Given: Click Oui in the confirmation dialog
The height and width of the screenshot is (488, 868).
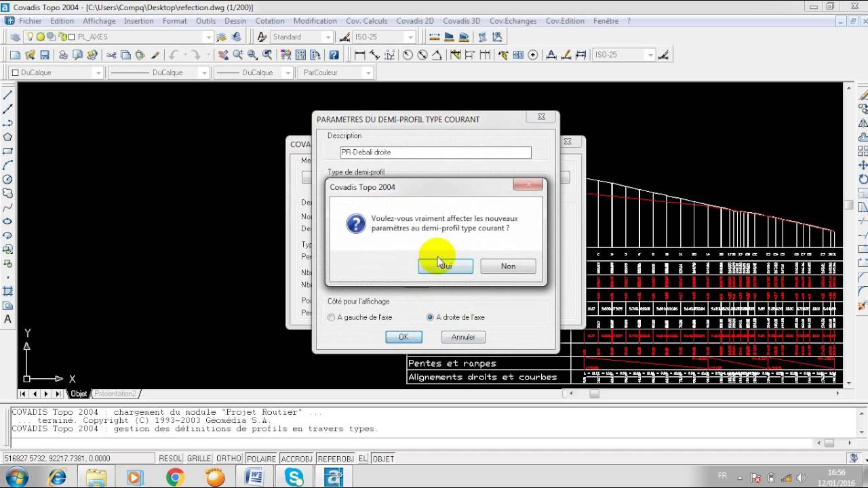Looking at the screenshot, I should [x=446, y=266].
